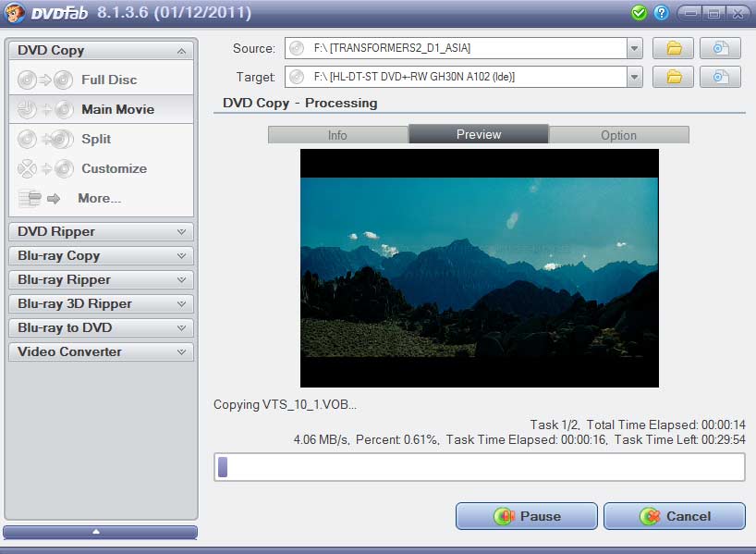Screen dimensions: 756x554
Task: Expand the Video Converter section
Action: [x=181, y=351]
